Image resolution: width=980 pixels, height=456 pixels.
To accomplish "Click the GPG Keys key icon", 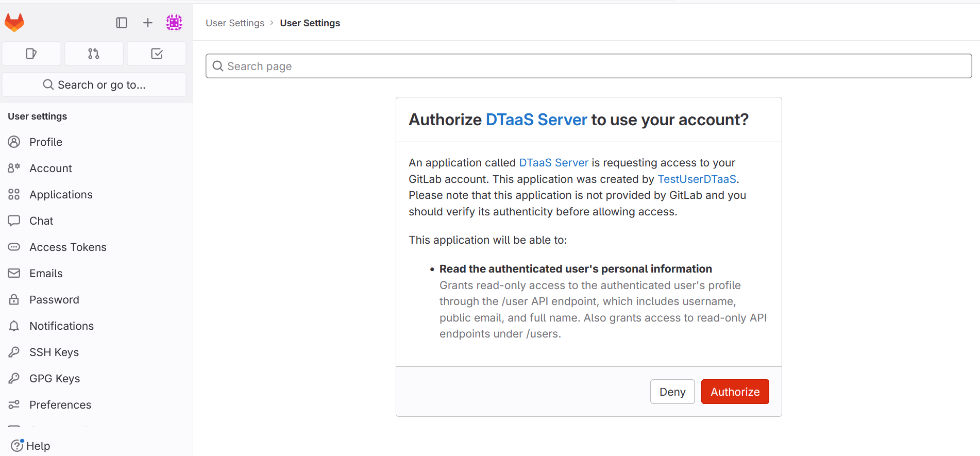I will [14, 378].
